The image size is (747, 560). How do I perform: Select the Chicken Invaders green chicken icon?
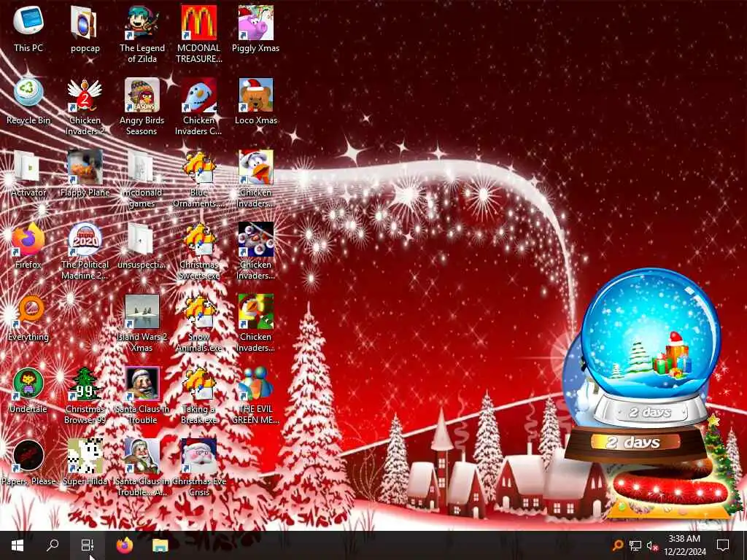point(256,323)
